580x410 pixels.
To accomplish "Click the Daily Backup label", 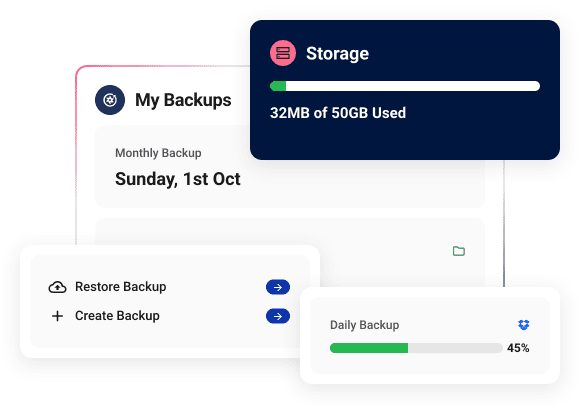I will (364, 325).
